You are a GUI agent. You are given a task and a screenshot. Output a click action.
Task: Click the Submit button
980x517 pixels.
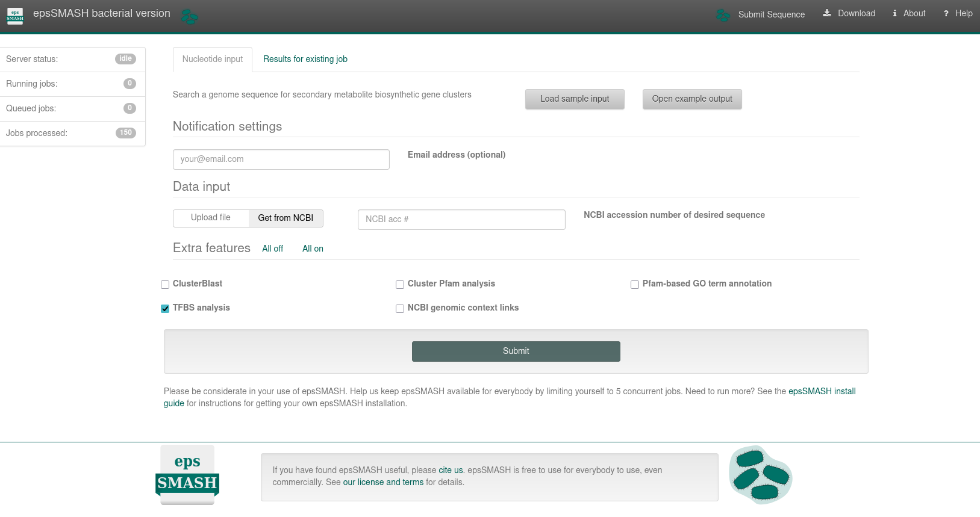click(516, 351)
